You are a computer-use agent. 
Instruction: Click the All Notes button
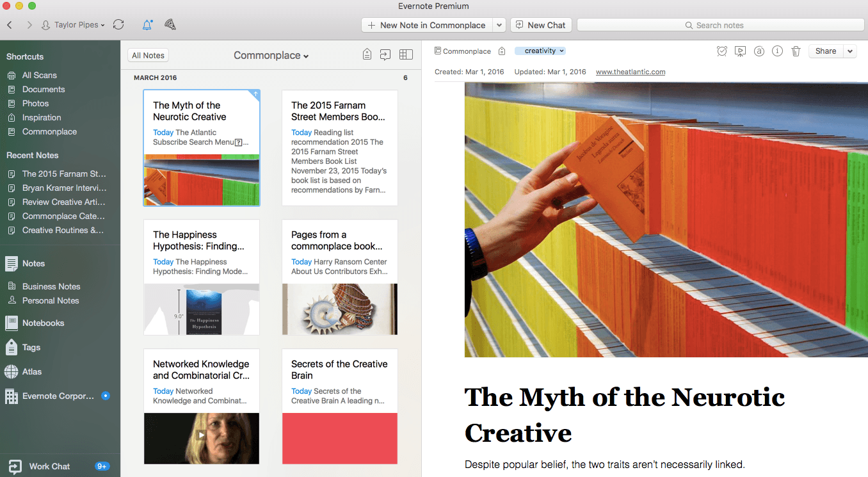pos(148,56)
